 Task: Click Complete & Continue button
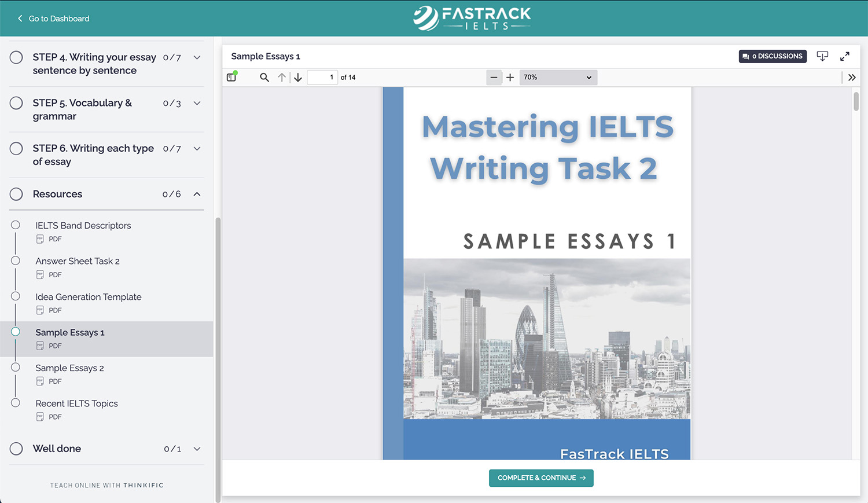(541, 478)
